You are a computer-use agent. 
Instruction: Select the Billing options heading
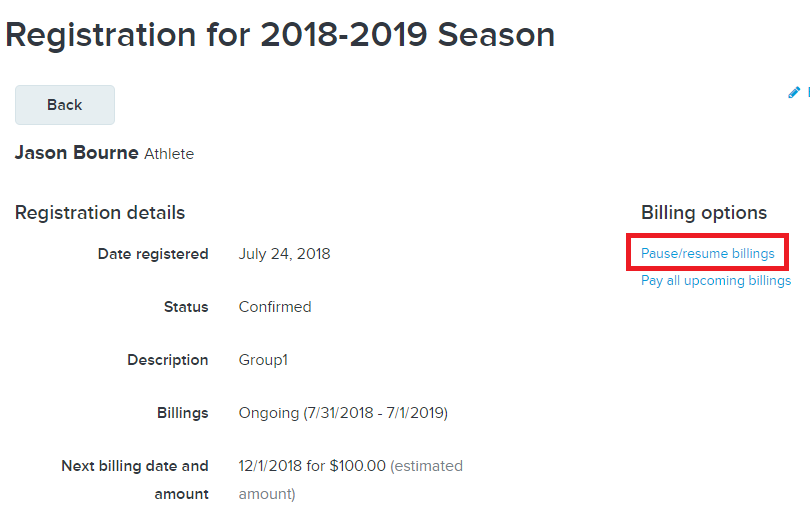704,213
